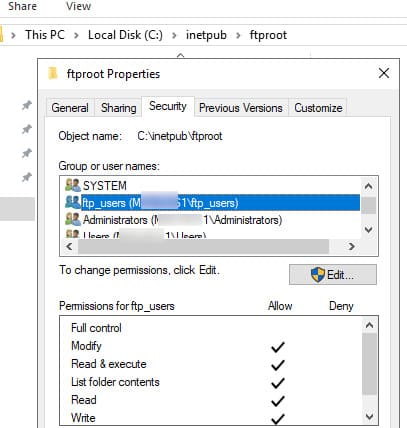Viewport: 407px width, 428px height.
Task: Click the ftproot folder icon in title bar
Action: (x=53, y=73)
